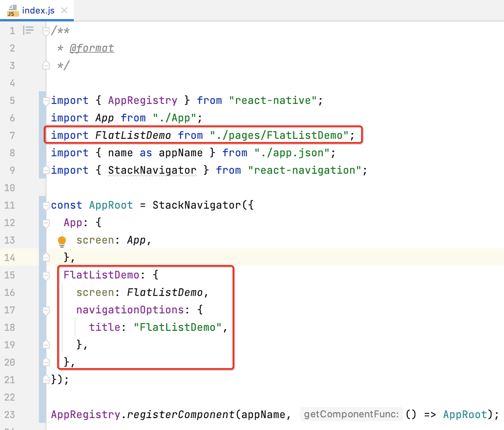Click the paragraph-lines icon beside line 1
Viewport: 504px width, 430px height.
(x=28, y=31)
